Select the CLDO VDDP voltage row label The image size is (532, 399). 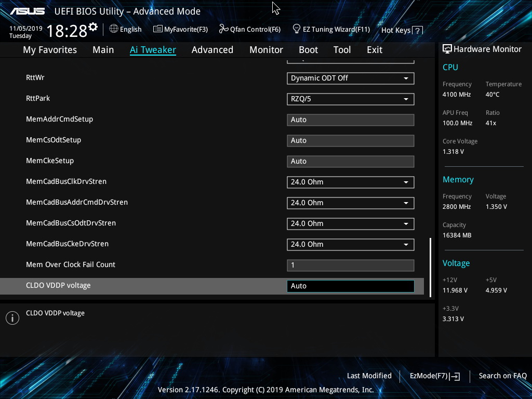(58, 285)
